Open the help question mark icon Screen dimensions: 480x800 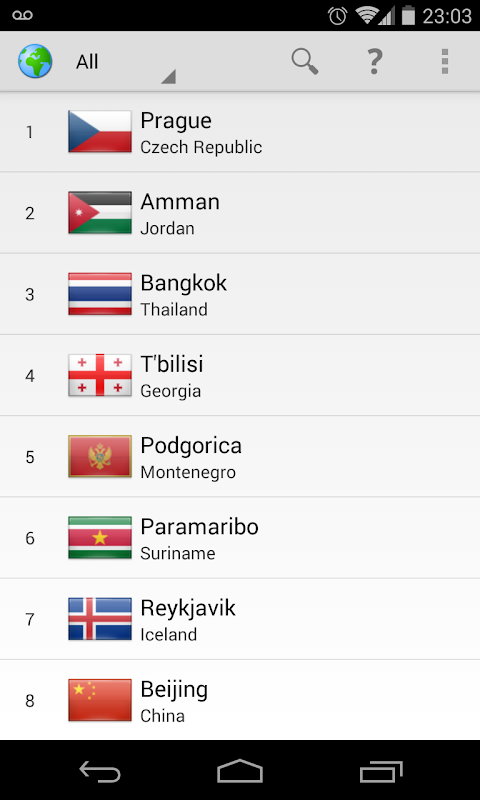click(x=374, y=62)
